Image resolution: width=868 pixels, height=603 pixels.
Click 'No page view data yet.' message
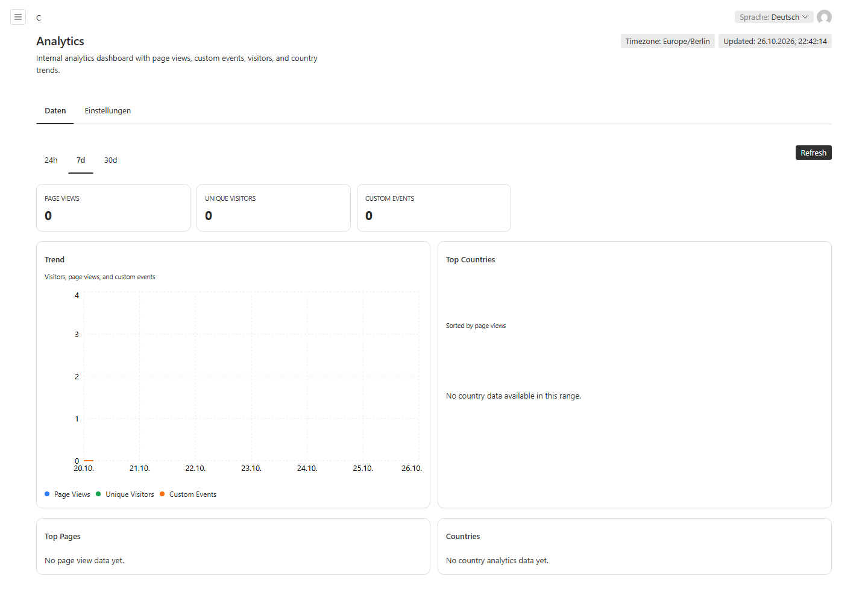[84, 561]
